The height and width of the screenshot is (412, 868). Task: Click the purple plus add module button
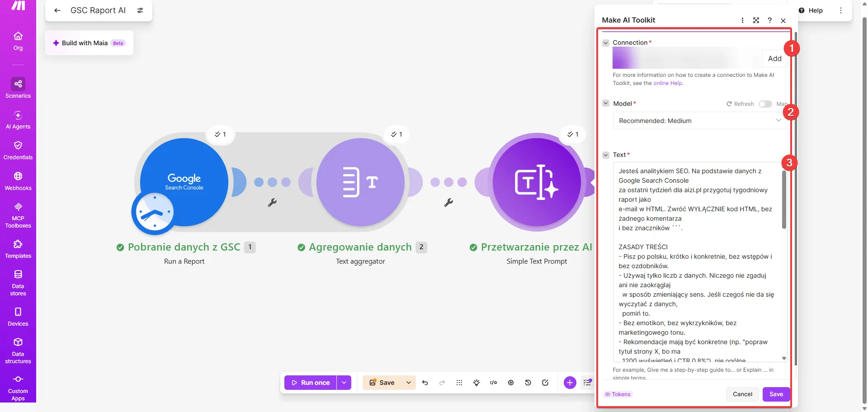(570, 383)
